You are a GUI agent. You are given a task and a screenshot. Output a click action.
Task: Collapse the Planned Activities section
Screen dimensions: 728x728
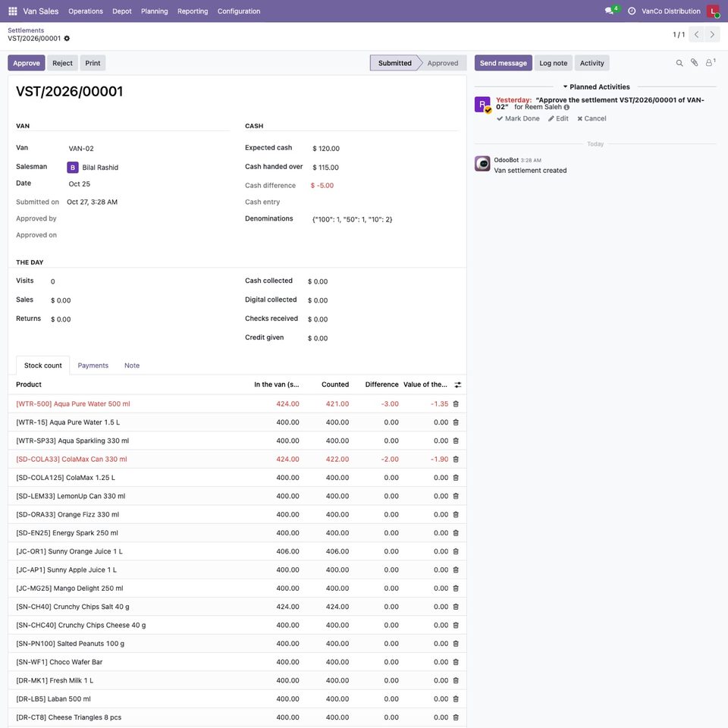tap(596, 86)
